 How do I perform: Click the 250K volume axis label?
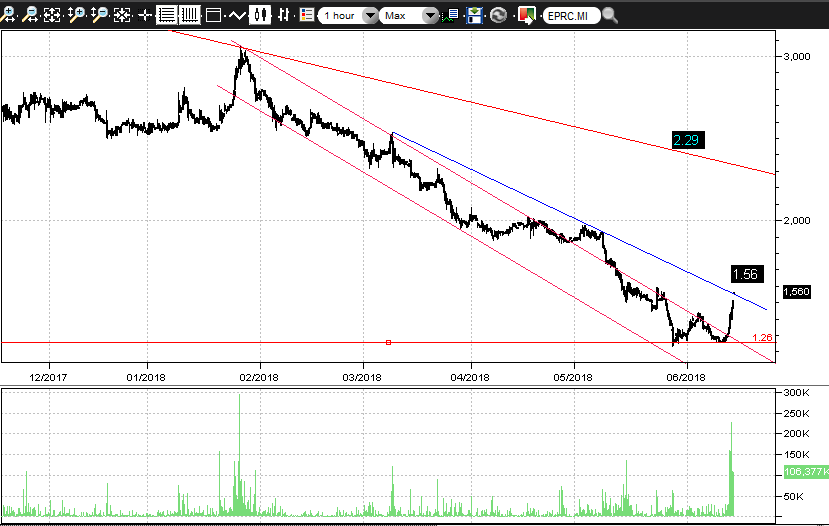click(x=796, y=413)
